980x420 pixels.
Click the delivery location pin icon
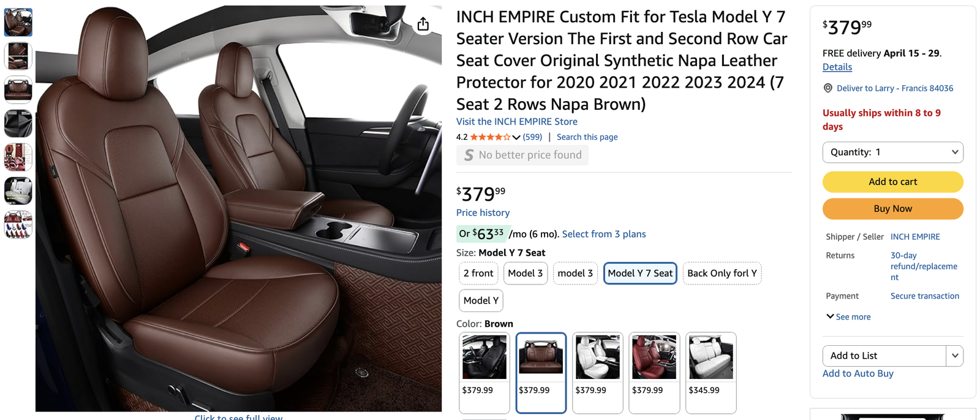click(827, 88)
